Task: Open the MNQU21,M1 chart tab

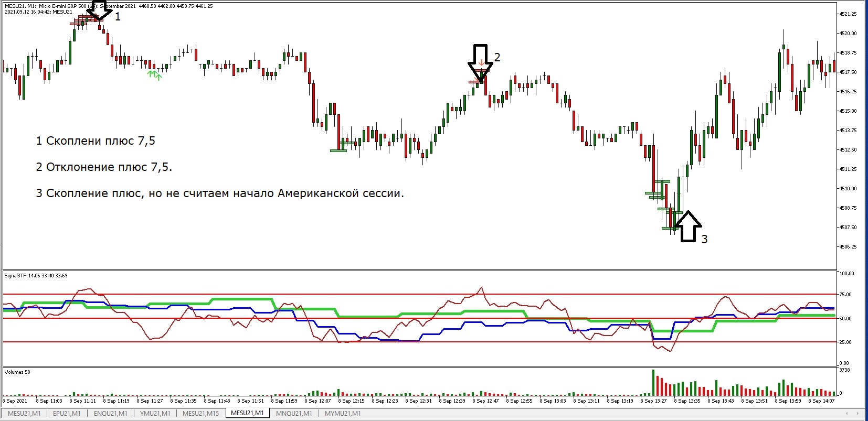Action: 294,413
